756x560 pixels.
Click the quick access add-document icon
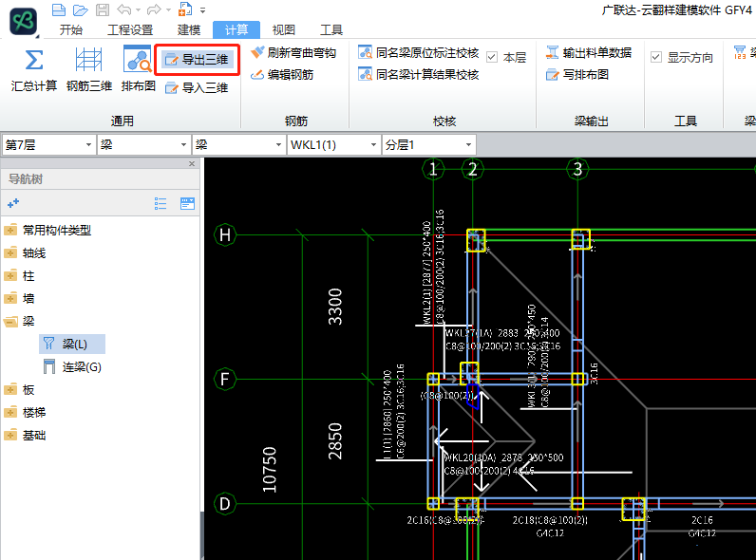pyautogui.click(x=185, y=9)
